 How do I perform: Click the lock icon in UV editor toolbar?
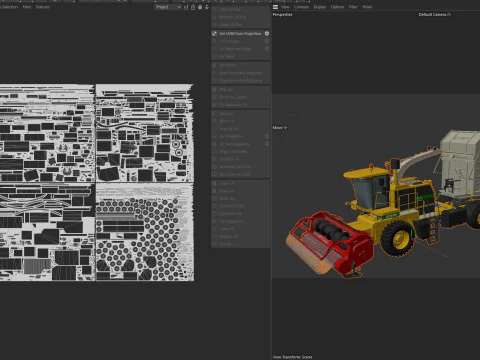[x=193, y=7]
